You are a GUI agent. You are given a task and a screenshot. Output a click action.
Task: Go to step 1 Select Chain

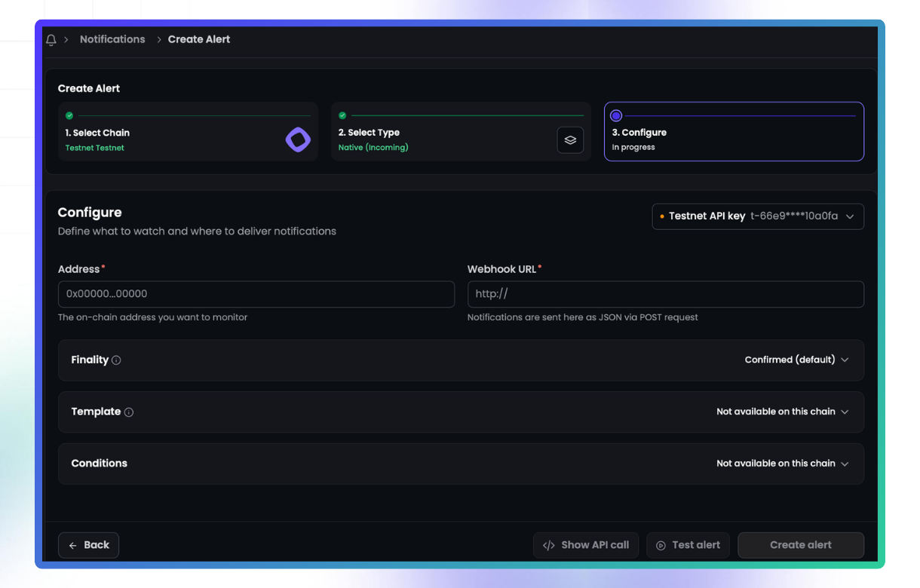188,132
